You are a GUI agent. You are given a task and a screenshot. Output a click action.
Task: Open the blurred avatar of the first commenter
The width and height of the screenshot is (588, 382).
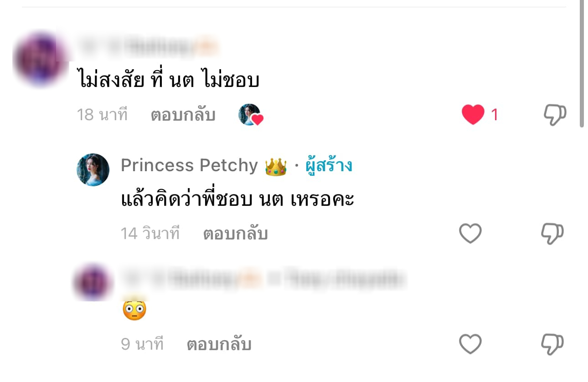42,59
